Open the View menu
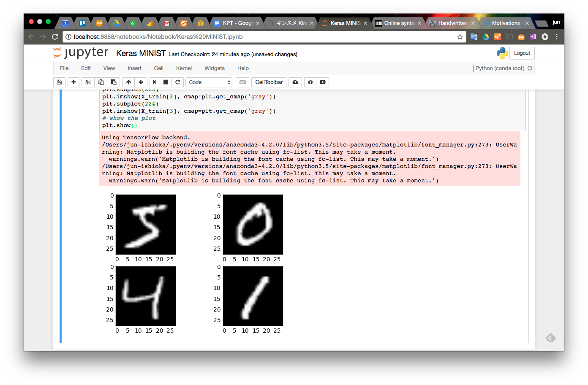 point(109,68)
